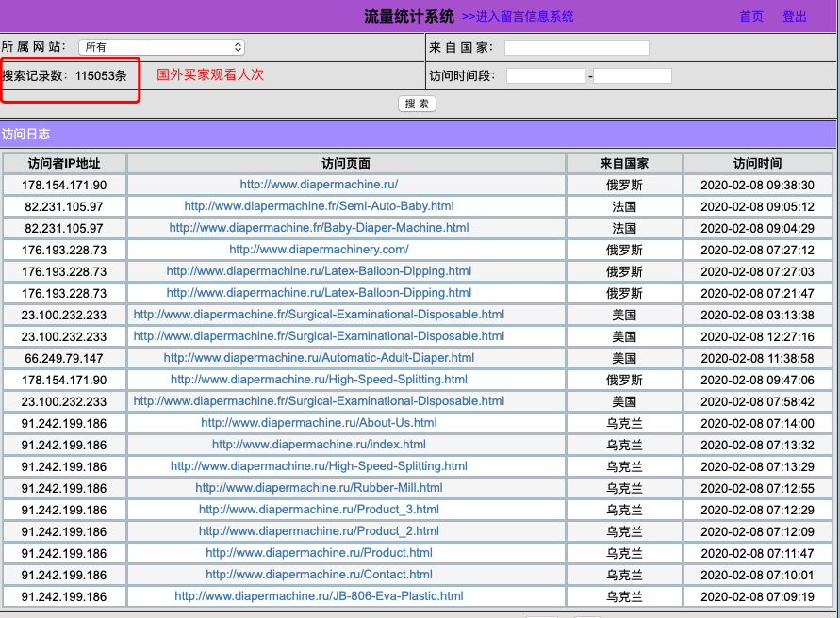Screen dimensions: 840x618
Task: Open the Baby-Diaper-Machine.html link
Action: [x=319, y=228]
